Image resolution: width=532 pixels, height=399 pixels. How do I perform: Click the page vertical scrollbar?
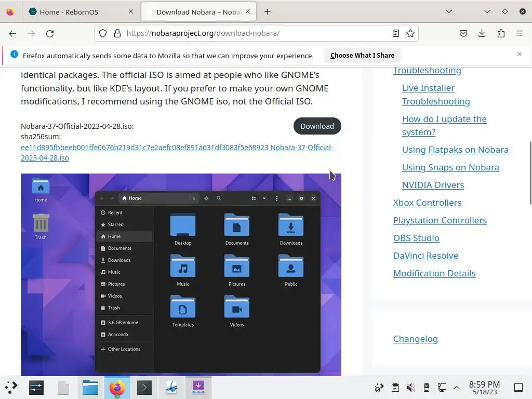530,173
